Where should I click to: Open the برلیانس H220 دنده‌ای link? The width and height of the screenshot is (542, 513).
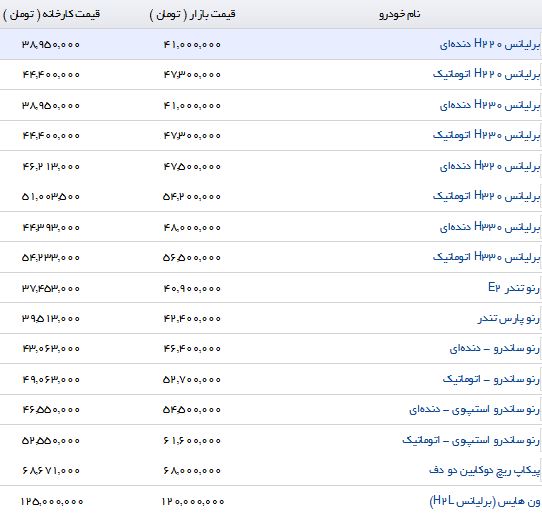tap(489, 44)
